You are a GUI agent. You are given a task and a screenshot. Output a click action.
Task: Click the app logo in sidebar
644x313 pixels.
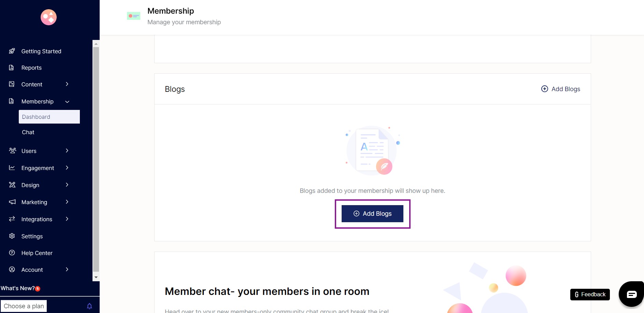tap(48, 17)
